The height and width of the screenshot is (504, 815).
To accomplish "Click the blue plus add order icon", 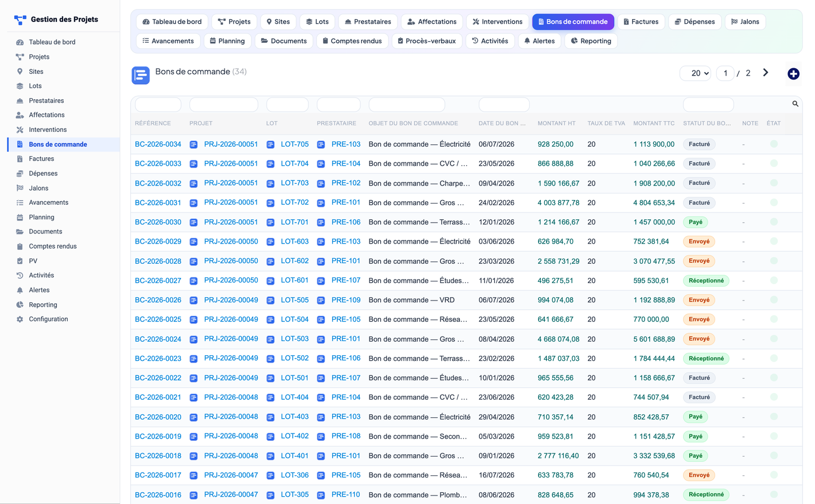I will [794, 74].
